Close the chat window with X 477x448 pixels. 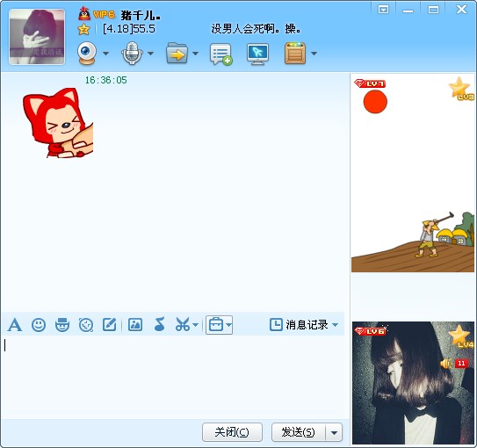(x=461, y=9)
